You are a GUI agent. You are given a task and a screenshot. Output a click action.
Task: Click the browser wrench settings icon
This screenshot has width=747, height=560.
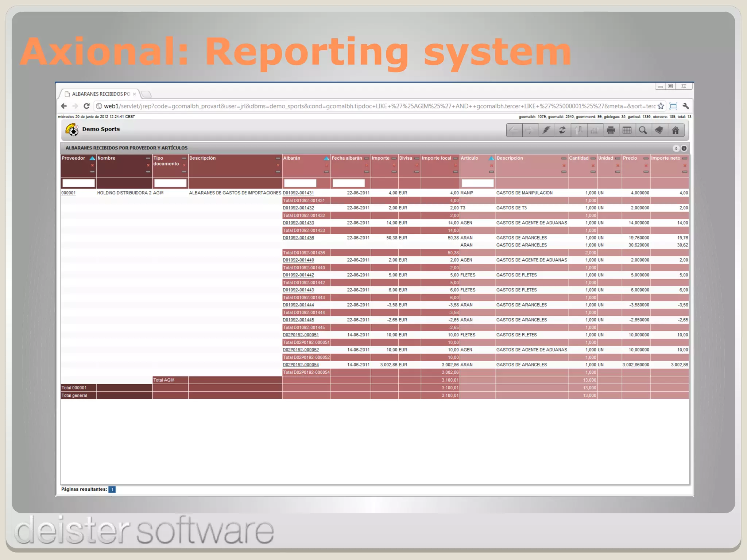click(x=686, y=106)
